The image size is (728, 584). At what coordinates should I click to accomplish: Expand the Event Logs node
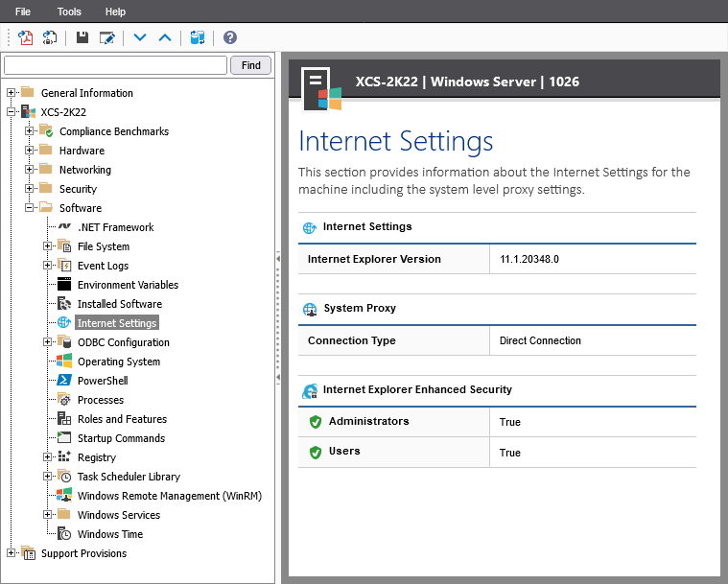(47, 265)
